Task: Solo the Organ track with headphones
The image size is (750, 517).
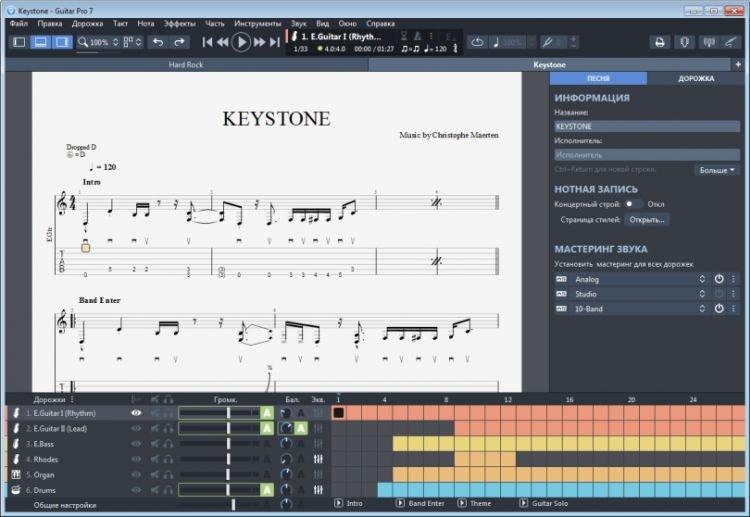Action: (168, 474)
